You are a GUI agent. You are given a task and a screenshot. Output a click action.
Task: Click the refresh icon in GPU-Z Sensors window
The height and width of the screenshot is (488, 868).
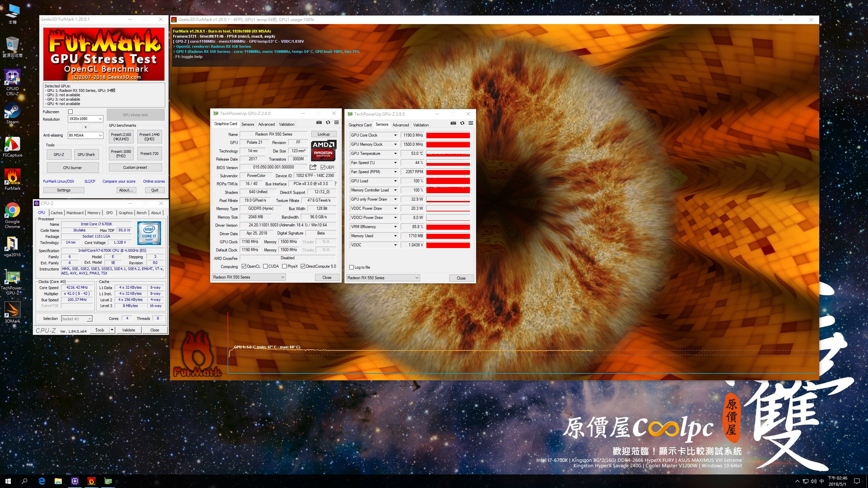pyautogui.click(x=462, y=123)
